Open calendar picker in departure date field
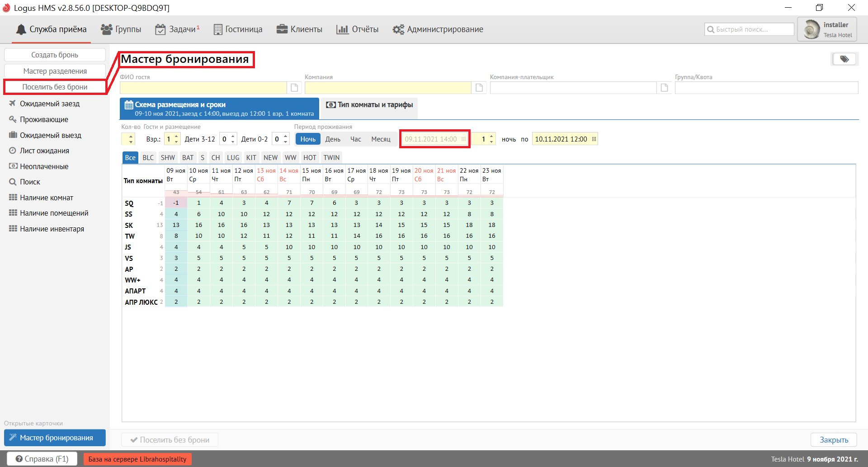This screenshot has width=868, height=467. tap(594, 139)
